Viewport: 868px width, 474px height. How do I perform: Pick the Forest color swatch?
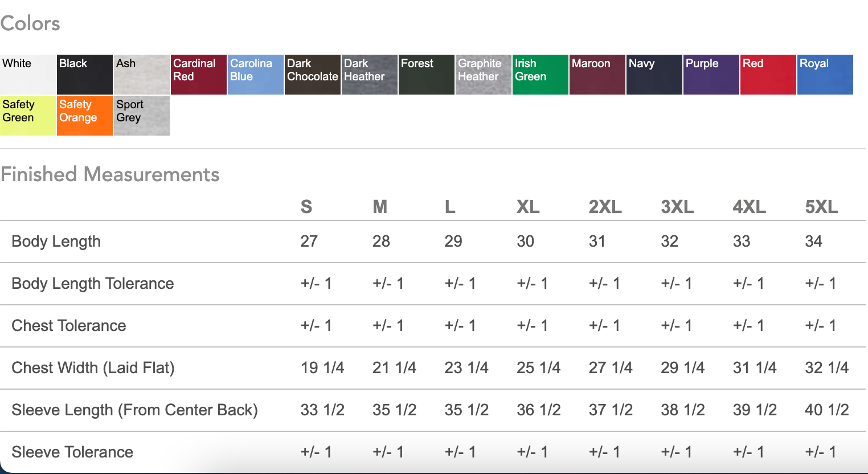427,75
